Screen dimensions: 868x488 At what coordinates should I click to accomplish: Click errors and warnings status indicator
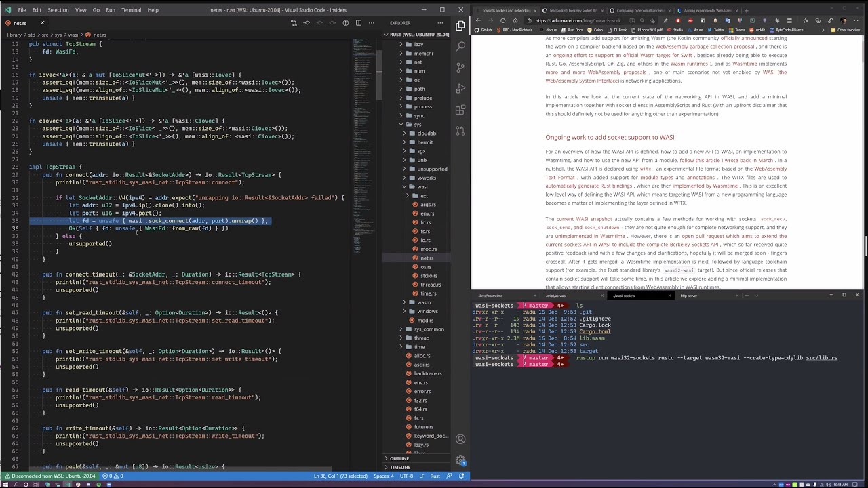coord(112,476)
